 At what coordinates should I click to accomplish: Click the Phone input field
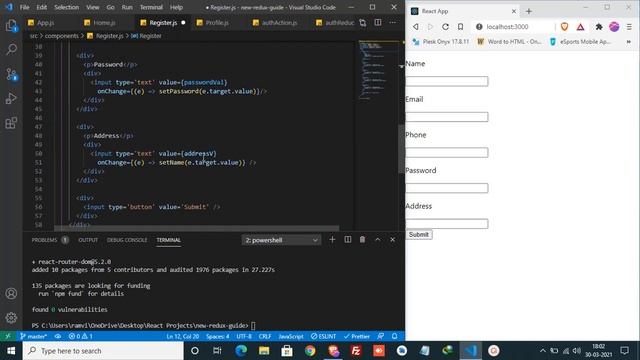pos(447,152)
